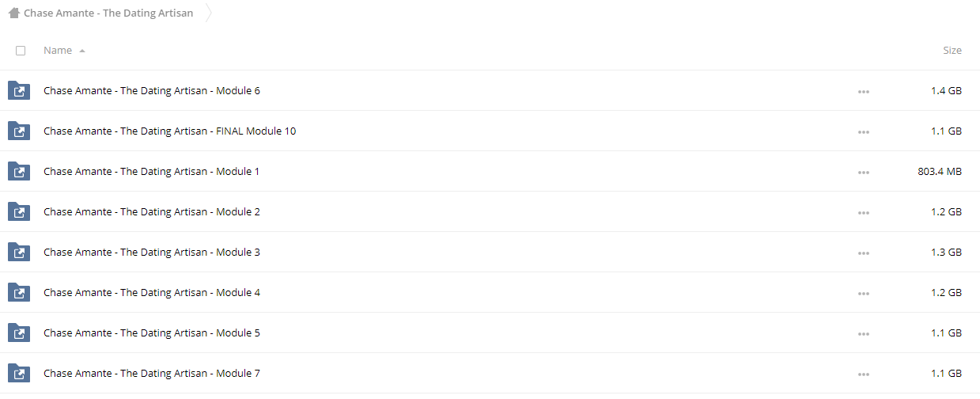Click the folder icon for FINAL Module 10
Image resolution: width=980 pixels, height=399 pixels.
coord(19,131)
